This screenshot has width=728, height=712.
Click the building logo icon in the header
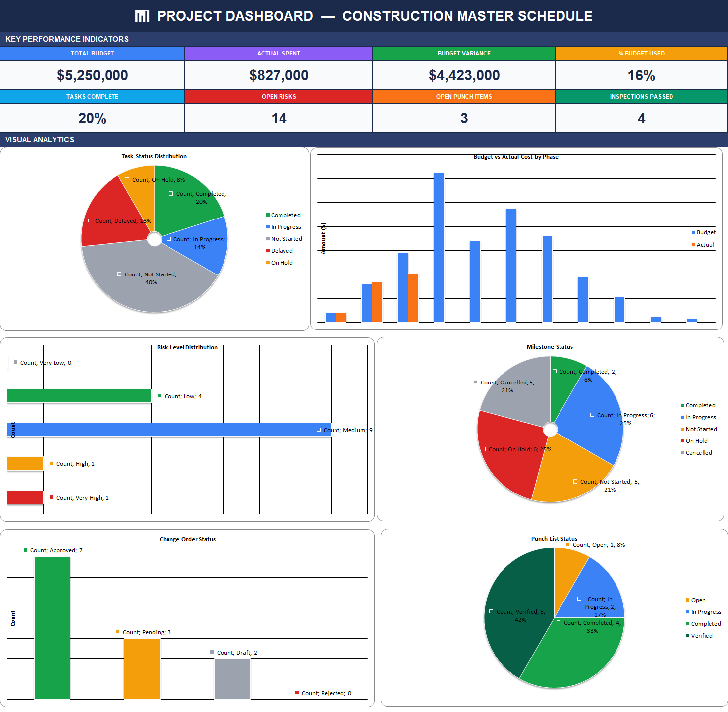coord(142,16)
